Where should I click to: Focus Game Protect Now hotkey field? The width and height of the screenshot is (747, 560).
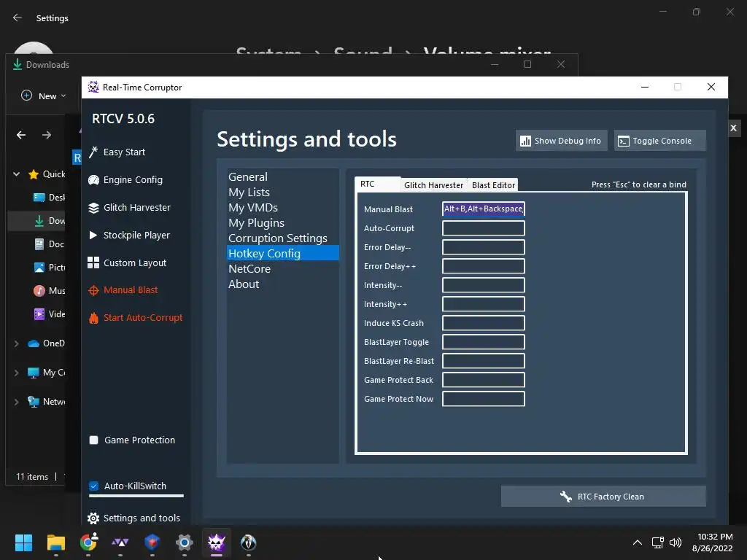click(484, 399)
